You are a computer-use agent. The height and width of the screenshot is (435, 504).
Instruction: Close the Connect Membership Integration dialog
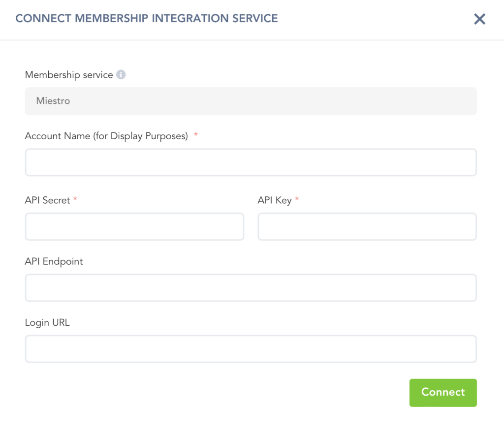click(479, 19)
